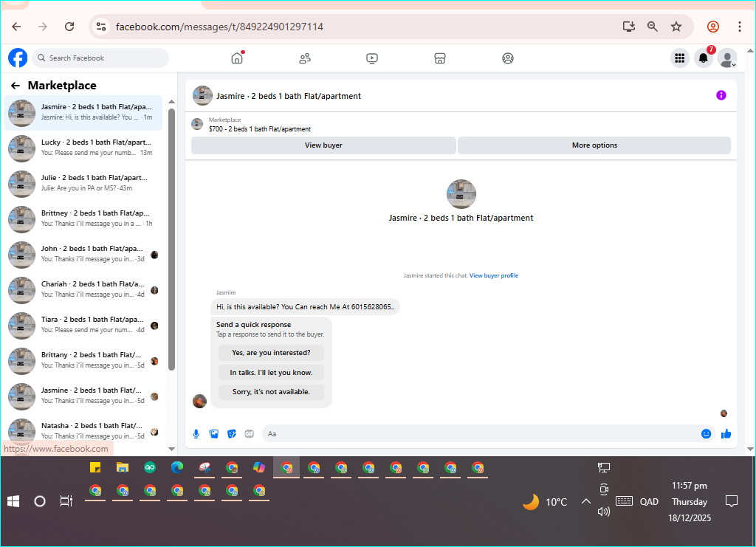Screen dimensions: 756x547
Task: Open Cortana search circle
Action: pos(40,502)
